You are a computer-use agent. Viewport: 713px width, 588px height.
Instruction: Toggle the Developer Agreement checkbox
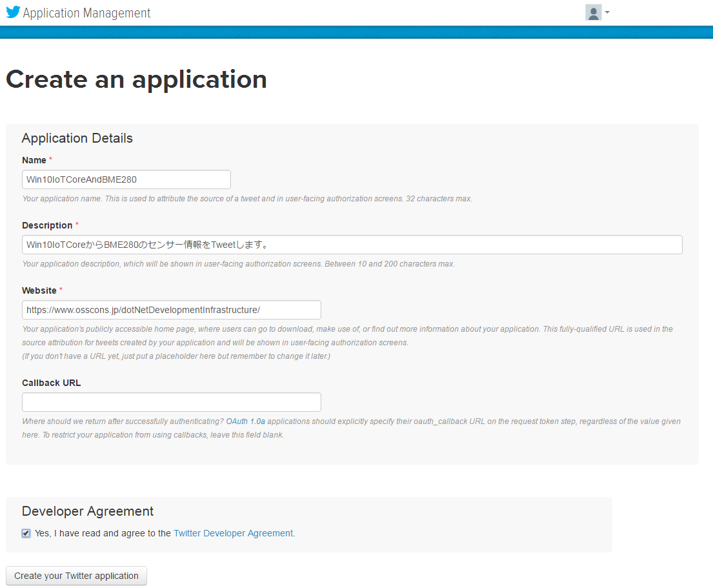26,533
